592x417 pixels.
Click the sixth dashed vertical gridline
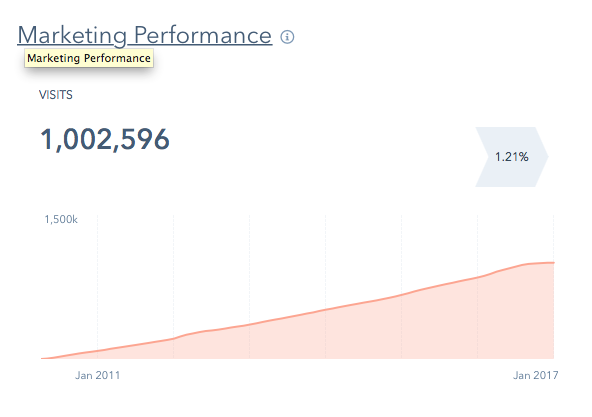click(x=477, y=246)
